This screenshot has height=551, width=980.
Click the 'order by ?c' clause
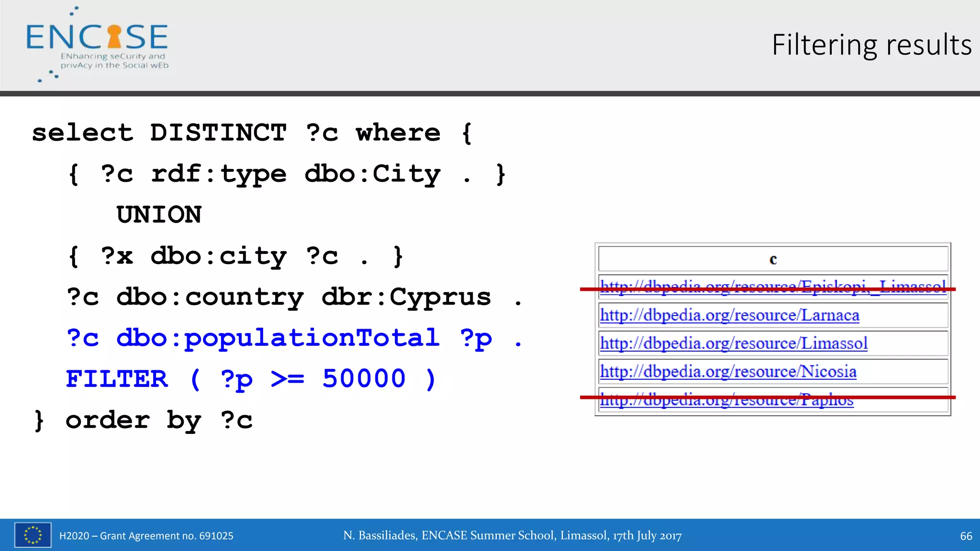coord(159,420)
